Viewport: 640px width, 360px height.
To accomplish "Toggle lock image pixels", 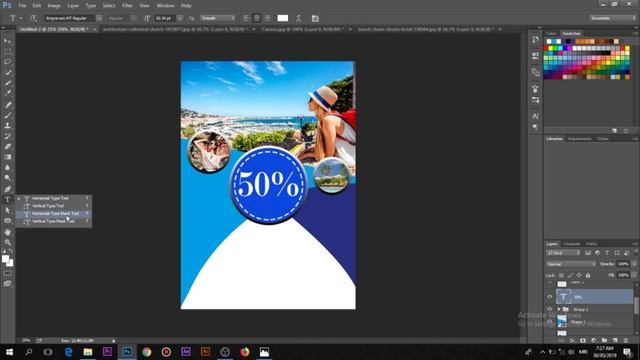I will (x=570, y=275).
